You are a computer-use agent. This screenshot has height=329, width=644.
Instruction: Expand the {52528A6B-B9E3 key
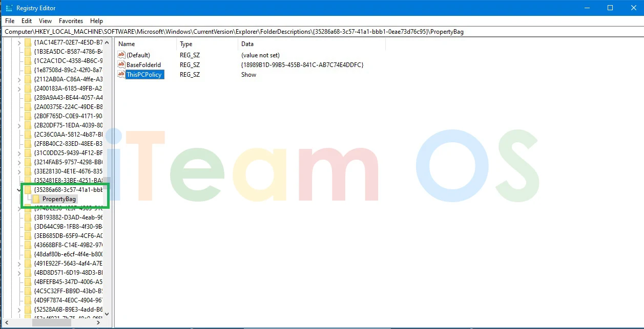(19, 309)
